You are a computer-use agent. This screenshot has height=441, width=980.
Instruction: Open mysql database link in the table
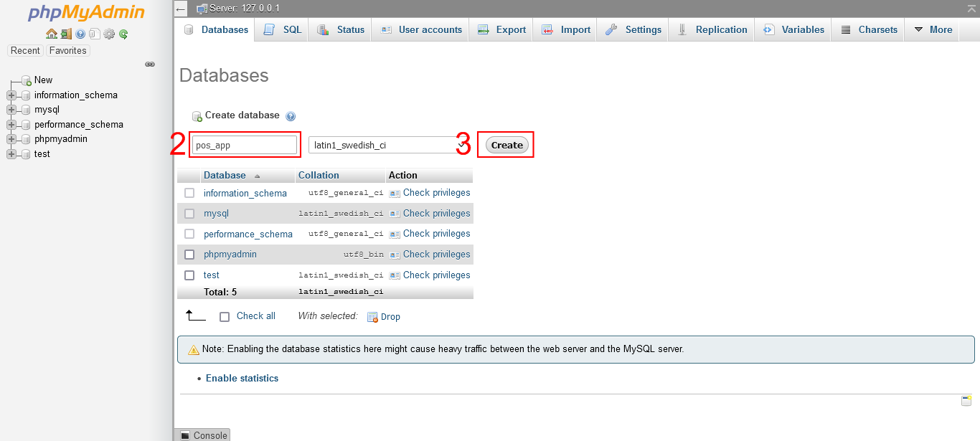216,214
